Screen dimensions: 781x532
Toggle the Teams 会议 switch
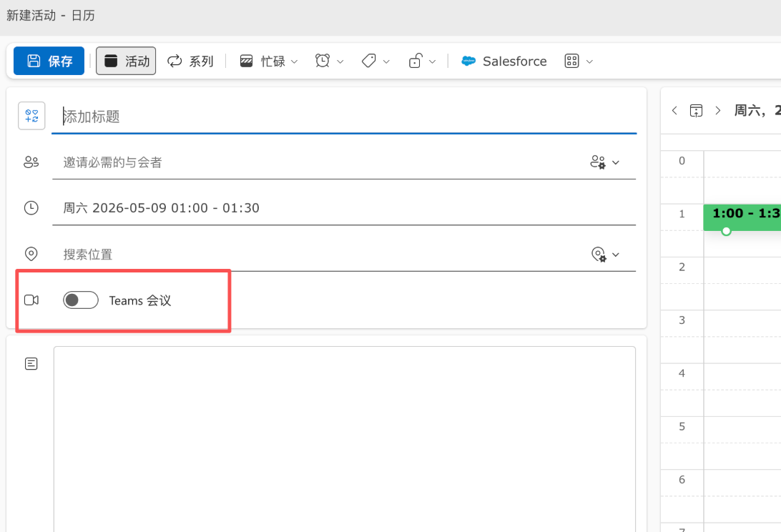tap(81, 300)
